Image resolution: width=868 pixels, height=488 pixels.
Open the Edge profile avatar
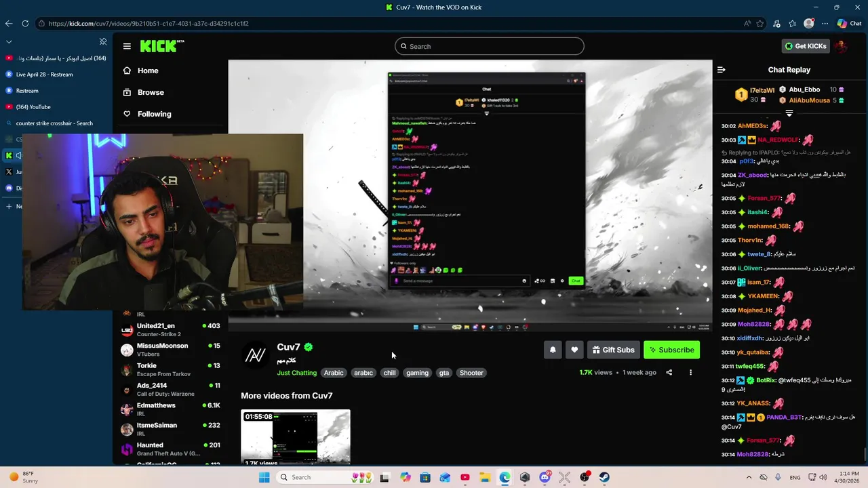point(809,23)
